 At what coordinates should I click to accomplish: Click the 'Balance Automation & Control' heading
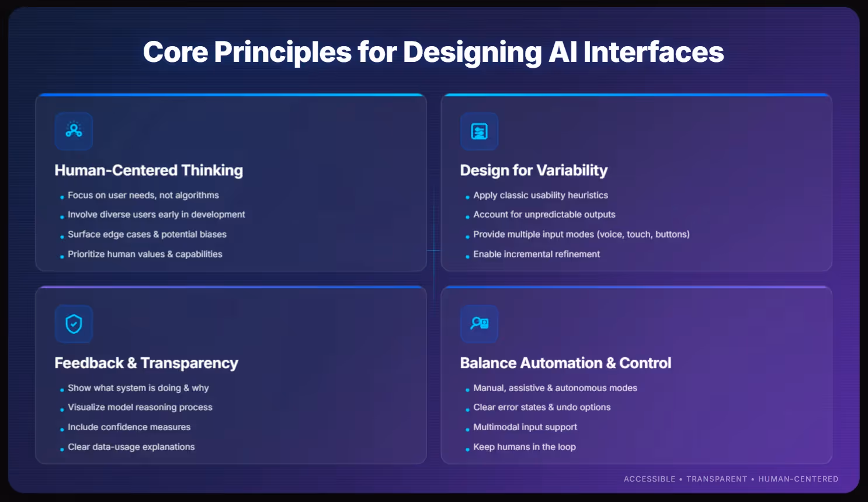[x=565, y=362]
